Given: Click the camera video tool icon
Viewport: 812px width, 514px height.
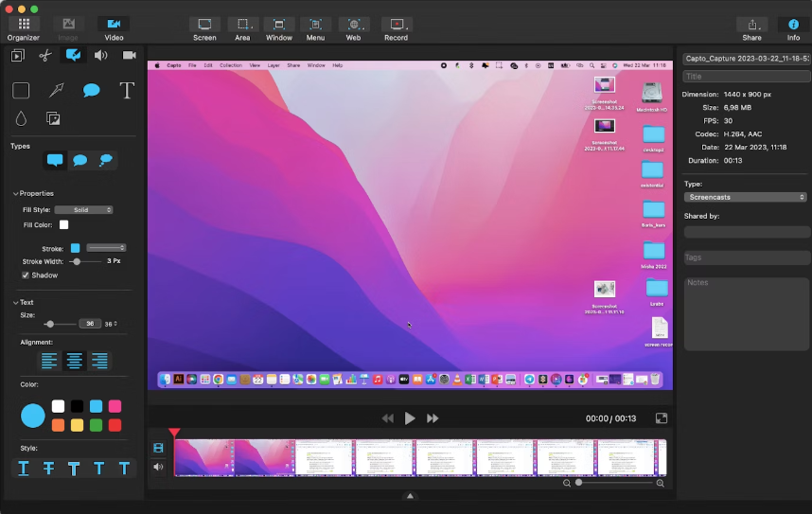Looking at the screenshot, I should point(129,55).
